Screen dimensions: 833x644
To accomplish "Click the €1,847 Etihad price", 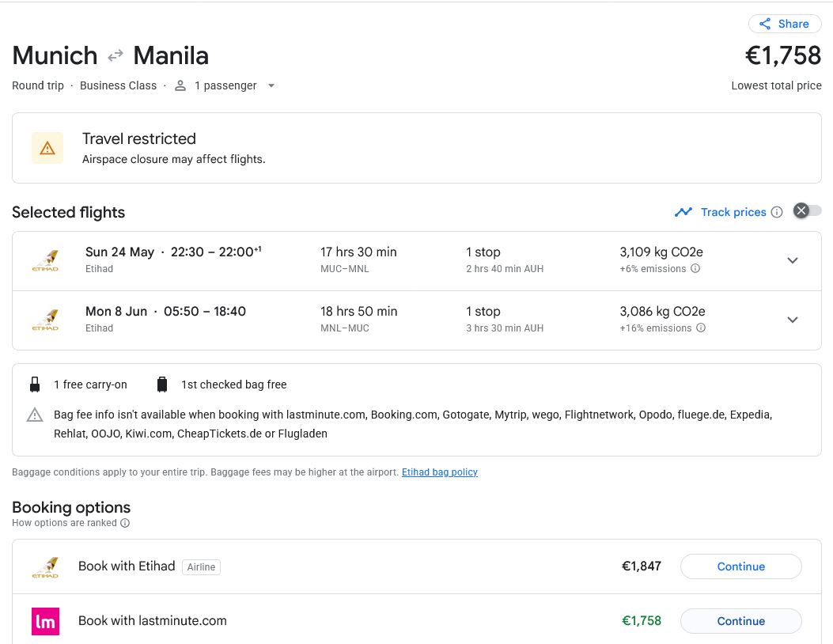I will pyautogui.click(x=642, y=566).
